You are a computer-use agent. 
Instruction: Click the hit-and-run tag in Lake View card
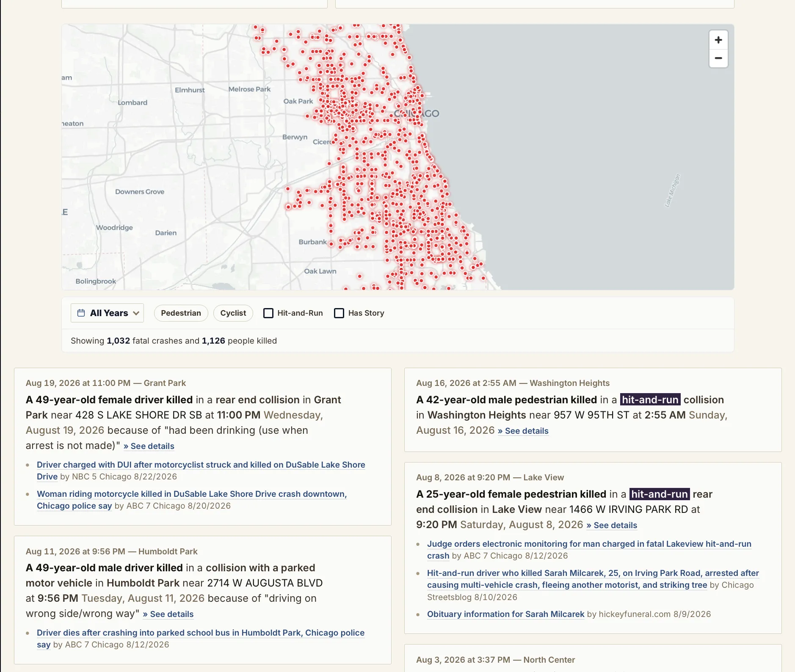660,494
